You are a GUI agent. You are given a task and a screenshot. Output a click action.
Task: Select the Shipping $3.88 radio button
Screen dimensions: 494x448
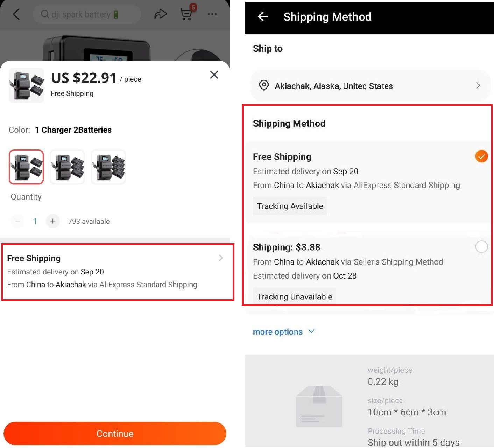pyautogui.click(x=482, y=247)
